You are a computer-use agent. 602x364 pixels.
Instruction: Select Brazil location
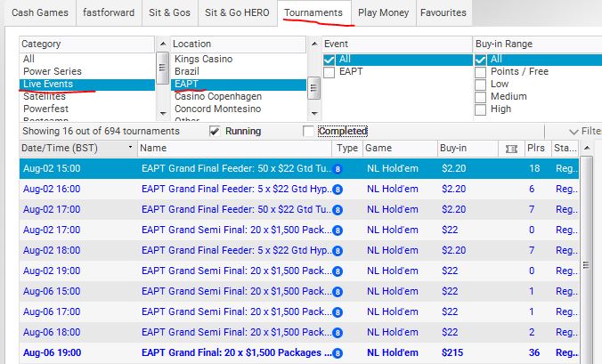239,71
